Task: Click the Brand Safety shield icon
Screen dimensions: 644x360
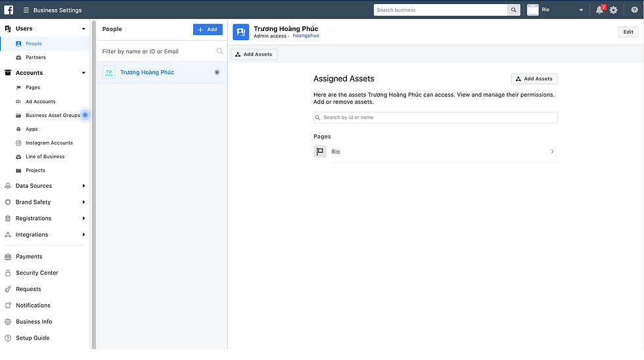Action: tap(8, 202)
